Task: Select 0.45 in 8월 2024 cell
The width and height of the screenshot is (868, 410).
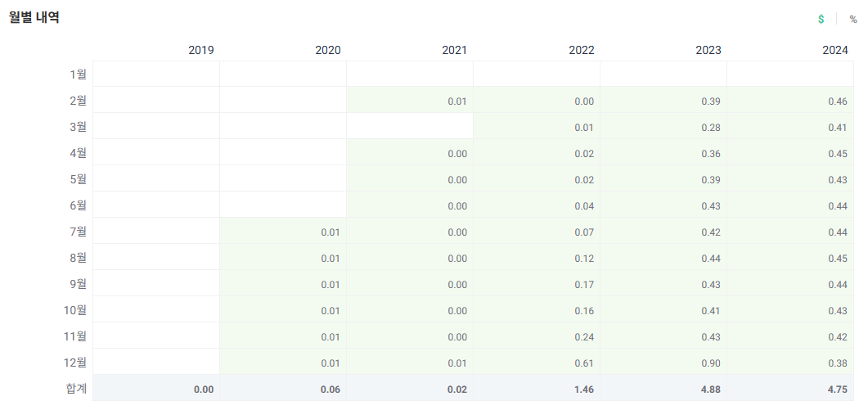Action: pos(838,258)
